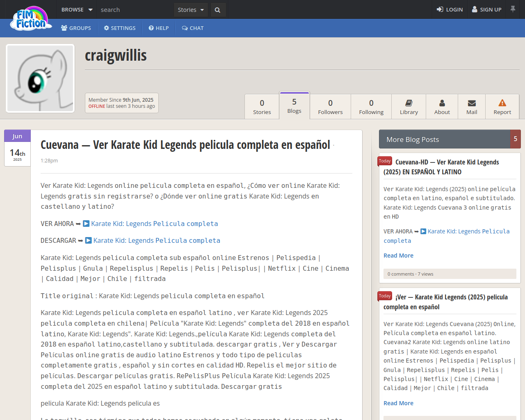Open the Following tab
This screenshot has height=420, width=525.
click(371, 107)
